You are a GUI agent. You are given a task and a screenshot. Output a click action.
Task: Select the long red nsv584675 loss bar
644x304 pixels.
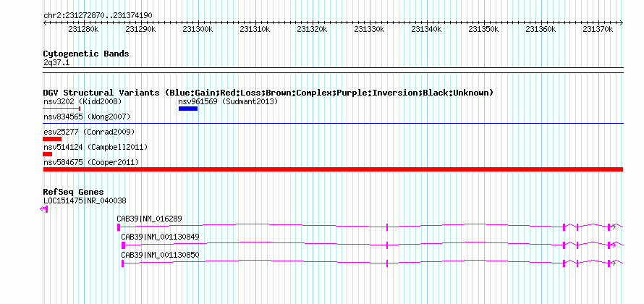[x=333, y=169]
